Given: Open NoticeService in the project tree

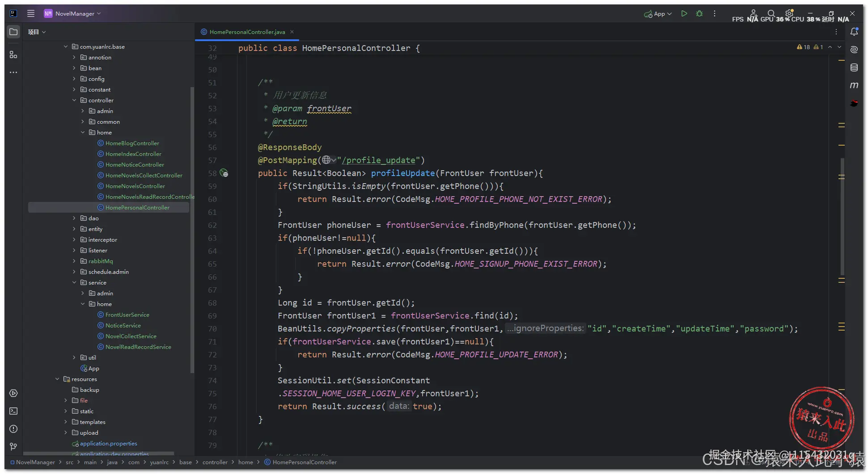Looking at the screenshot, I should pos(123,325).
